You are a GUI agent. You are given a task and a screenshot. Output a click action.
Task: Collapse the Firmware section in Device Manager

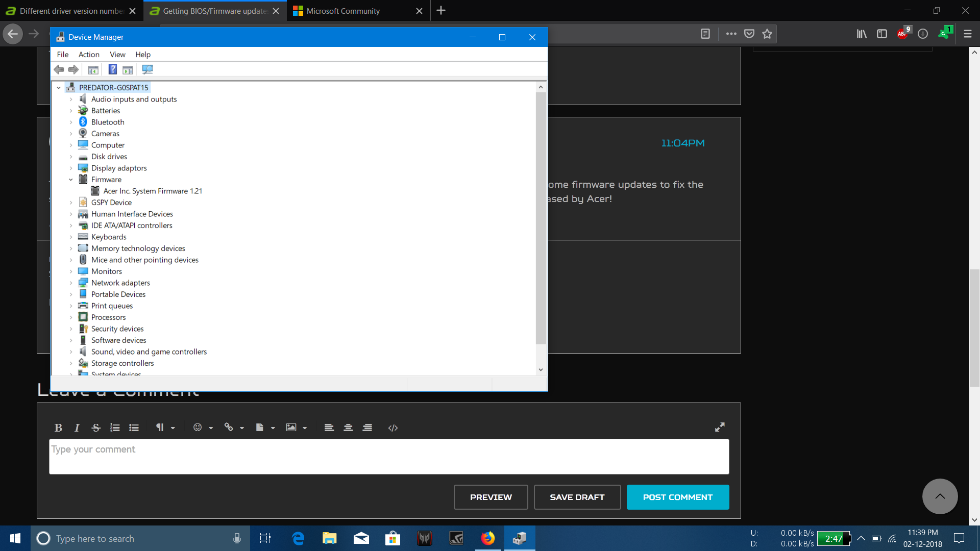point(70,179)
